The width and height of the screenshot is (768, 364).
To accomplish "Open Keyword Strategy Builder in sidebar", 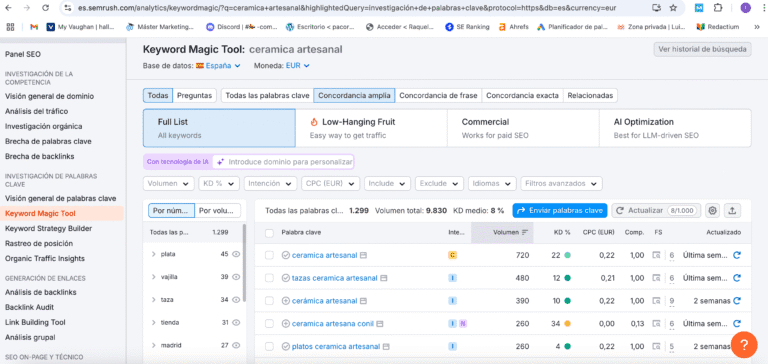I will coord(48,228).
